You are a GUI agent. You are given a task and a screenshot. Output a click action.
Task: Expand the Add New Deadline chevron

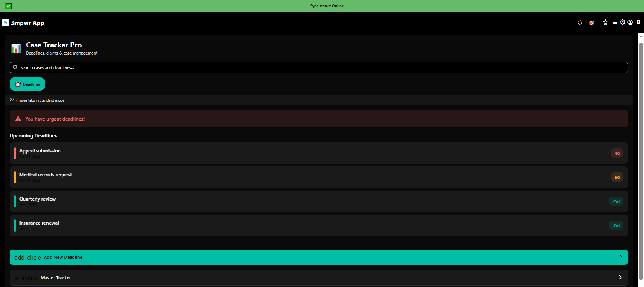pyautogui.click(x=620, y=257)
